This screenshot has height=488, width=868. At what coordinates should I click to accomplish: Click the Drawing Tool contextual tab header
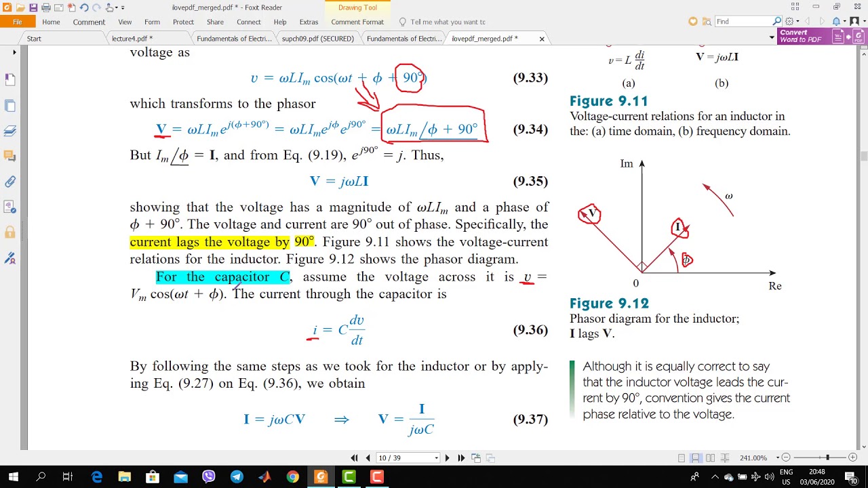pos(357,7)
